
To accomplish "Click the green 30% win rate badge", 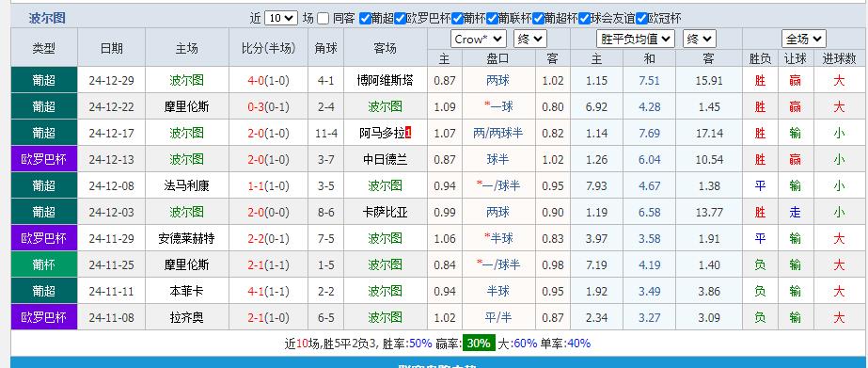I will (x=479, y=344).
